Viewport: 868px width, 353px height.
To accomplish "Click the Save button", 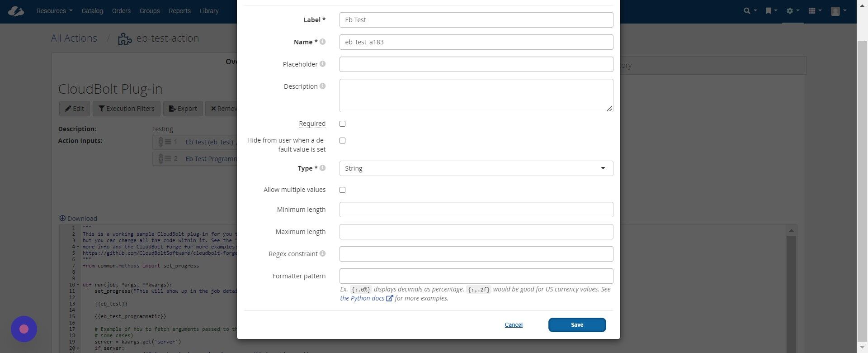I will point(577,325).
